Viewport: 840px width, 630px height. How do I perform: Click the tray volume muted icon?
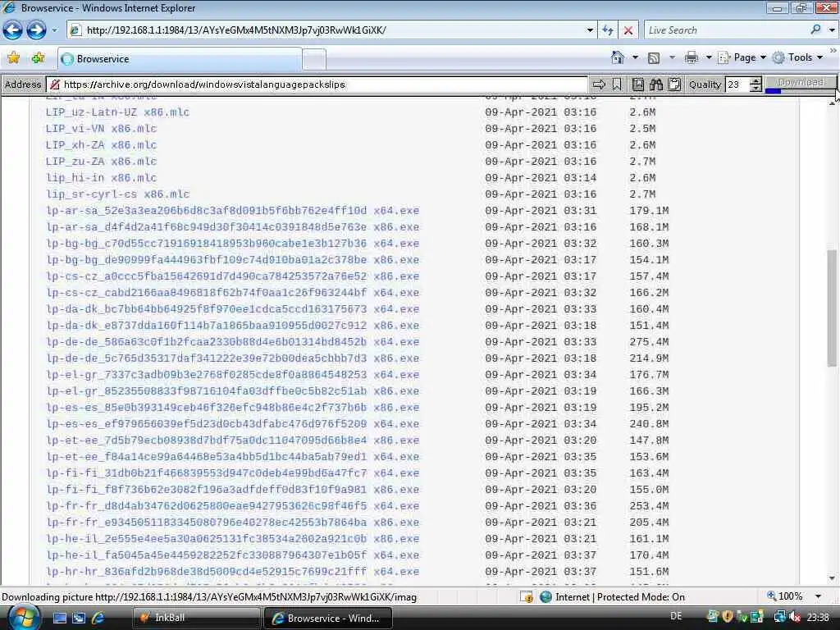point(794,618)
